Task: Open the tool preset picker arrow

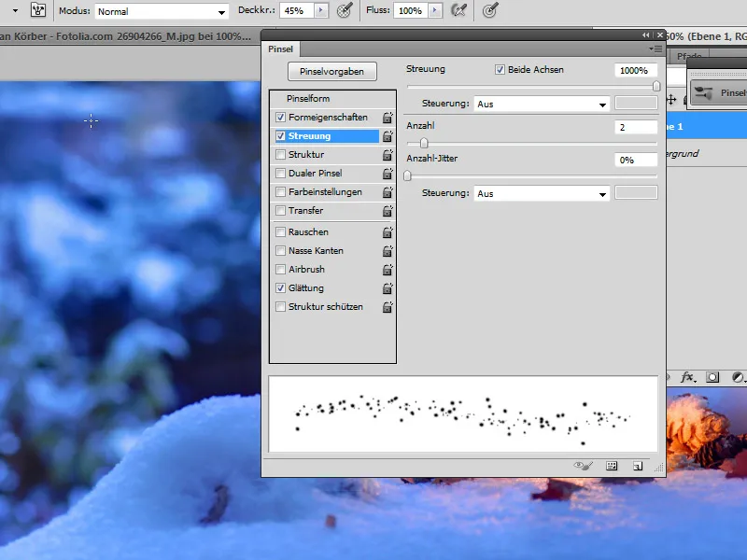Action: coord(15,10)
